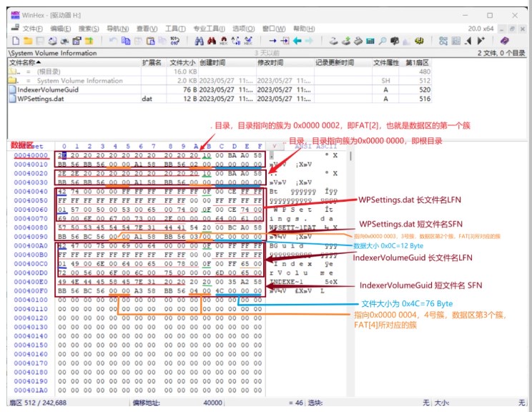Sort by the 第1扇区 column header
The image size is (532, 412).
[x=417, y=62]
